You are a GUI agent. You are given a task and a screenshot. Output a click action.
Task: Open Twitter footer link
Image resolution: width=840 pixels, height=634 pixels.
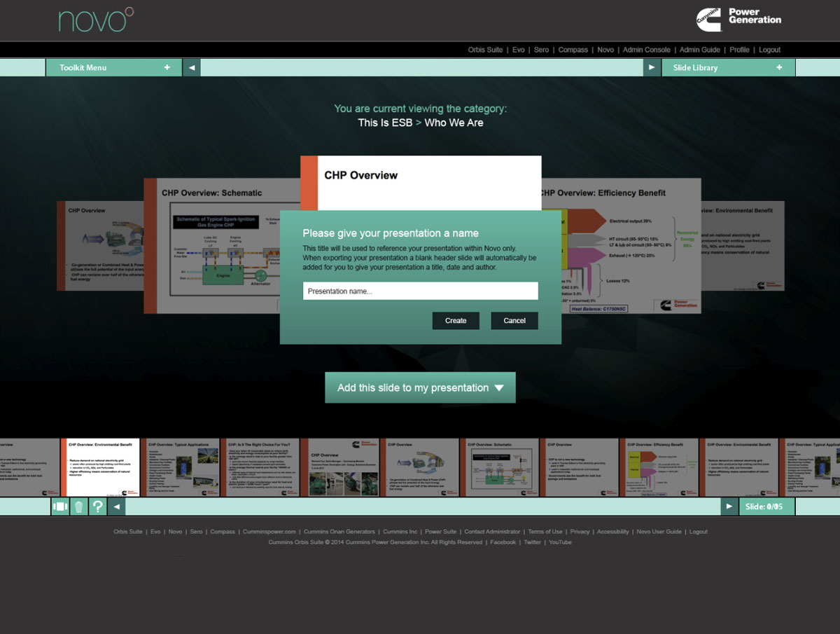(533, 542)
